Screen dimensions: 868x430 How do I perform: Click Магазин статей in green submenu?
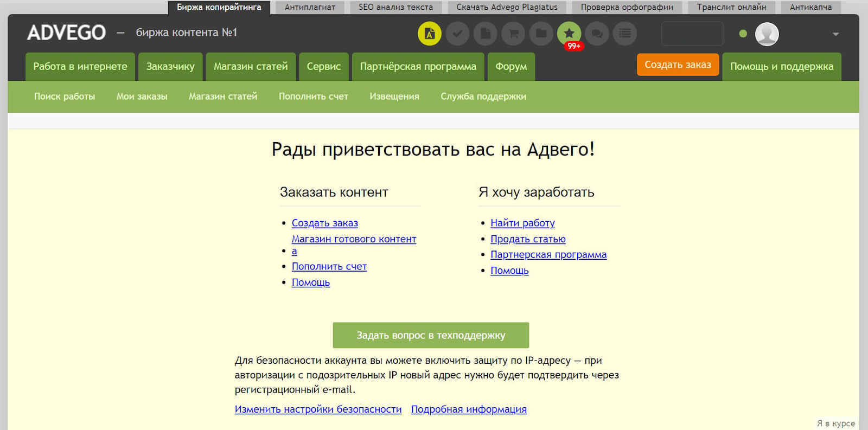click(223, 97)
